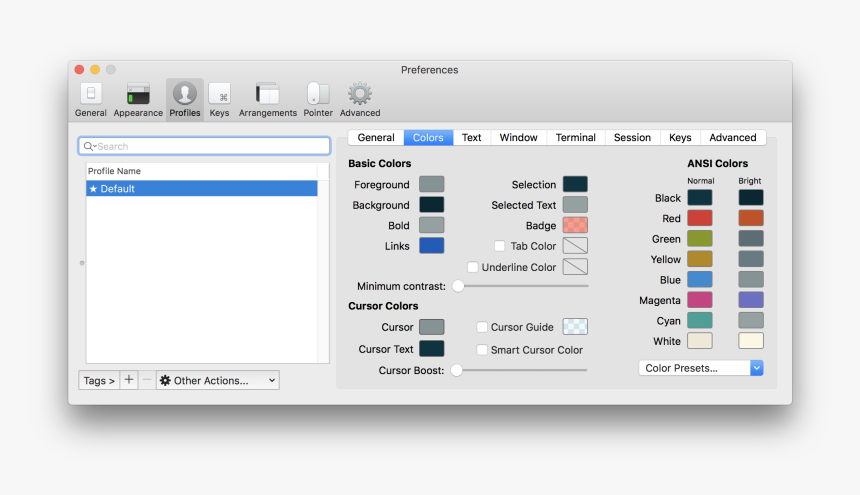The height and width of the screenshot is (495, 860).
Task: Remove profile with the minus button
Action: (x=146, y=380)
